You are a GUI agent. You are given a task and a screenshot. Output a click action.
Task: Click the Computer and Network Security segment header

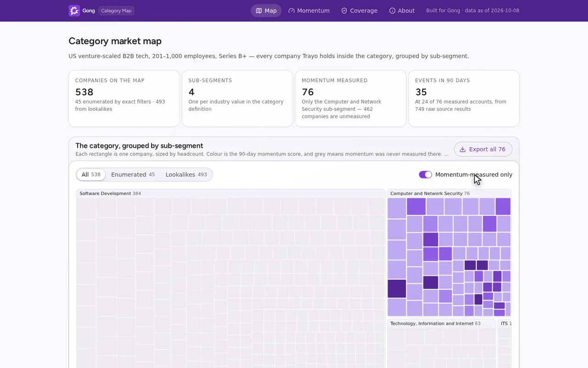click(x=430, y=194)
